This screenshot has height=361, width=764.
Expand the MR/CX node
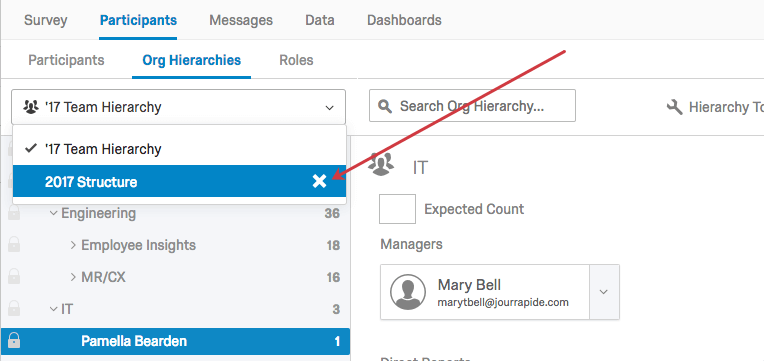[73, 277]
